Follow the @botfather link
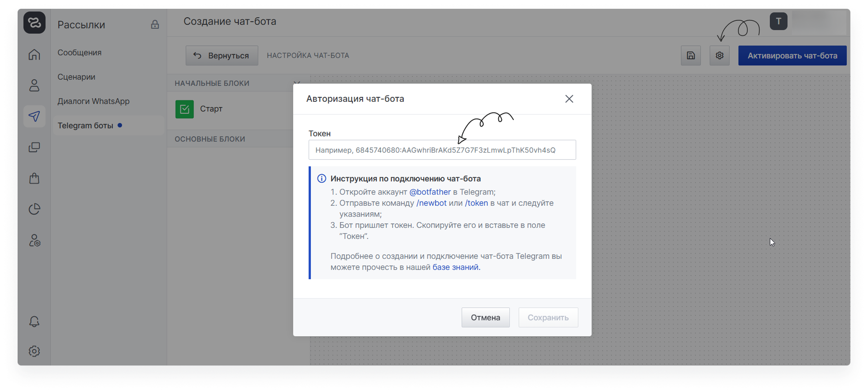 (x=430, y=192)
